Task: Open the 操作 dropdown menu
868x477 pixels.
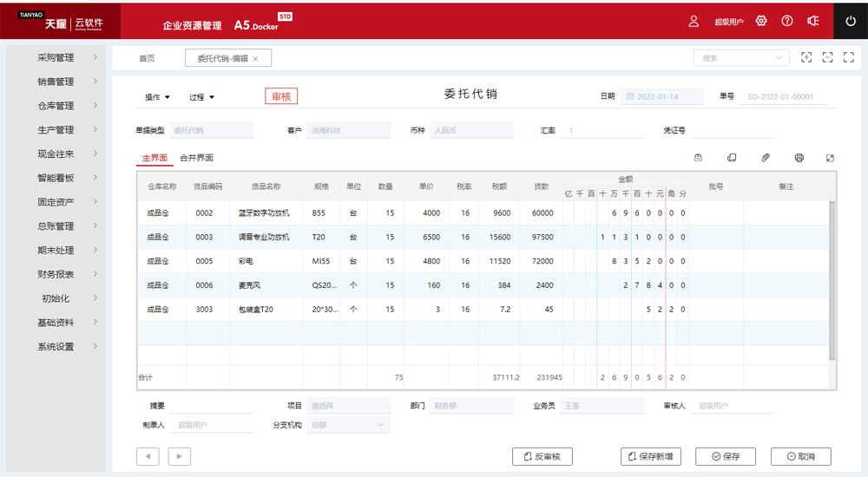Action: point(157,97)
